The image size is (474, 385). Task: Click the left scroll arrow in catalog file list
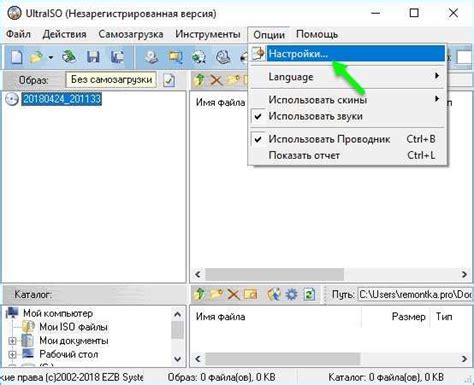(x=198, y=359)
